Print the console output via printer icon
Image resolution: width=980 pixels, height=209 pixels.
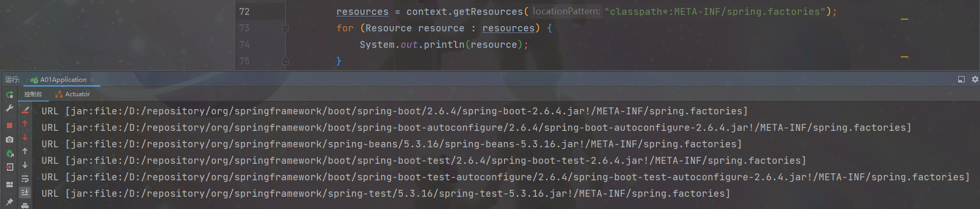pos(25,205)
